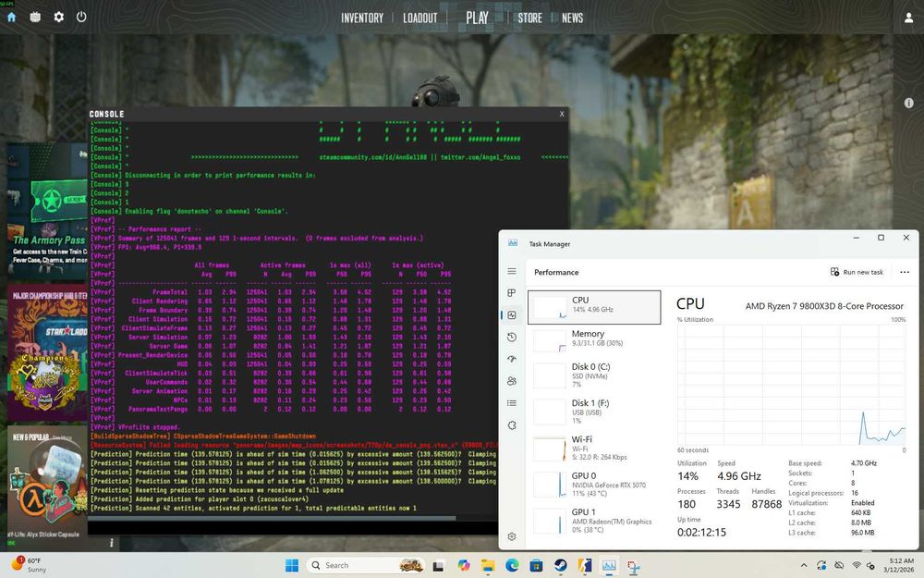
Task: Switch to Task Manager taskbar icon
Action: coord(609,566)
